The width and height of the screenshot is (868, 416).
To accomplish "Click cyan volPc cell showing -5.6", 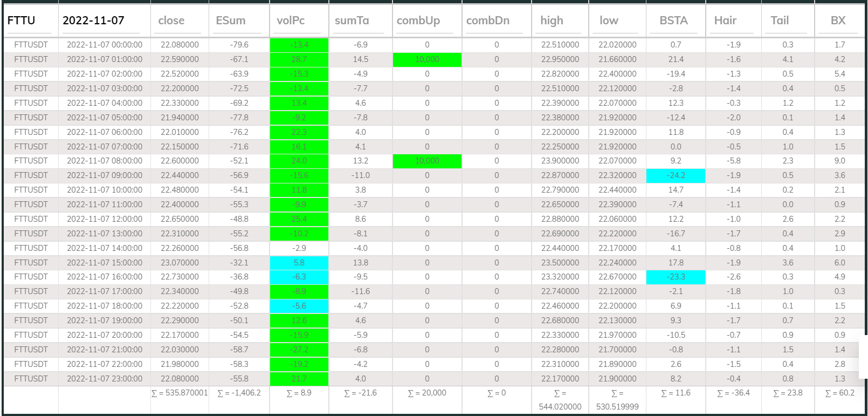I will (299, 306).
